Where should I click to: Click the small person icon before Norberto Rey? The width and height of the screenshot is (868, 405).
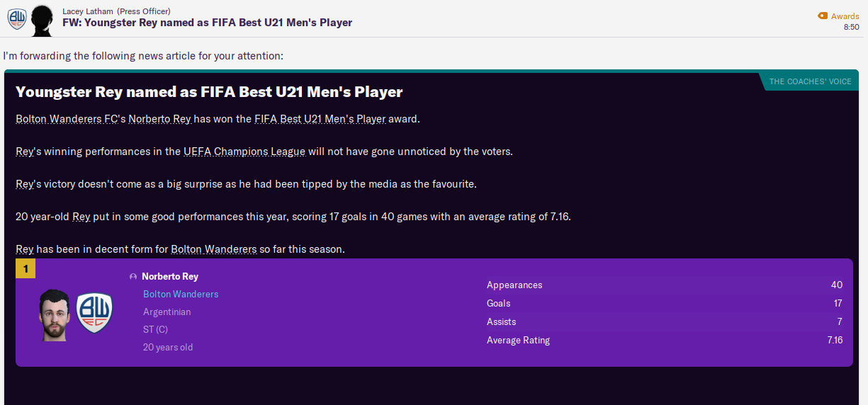[133, 277]
